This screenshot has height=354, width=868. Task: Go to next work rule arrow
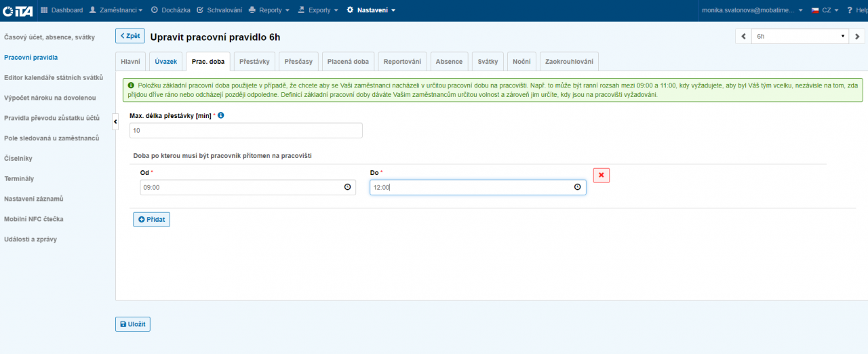(x=857, y=37)
